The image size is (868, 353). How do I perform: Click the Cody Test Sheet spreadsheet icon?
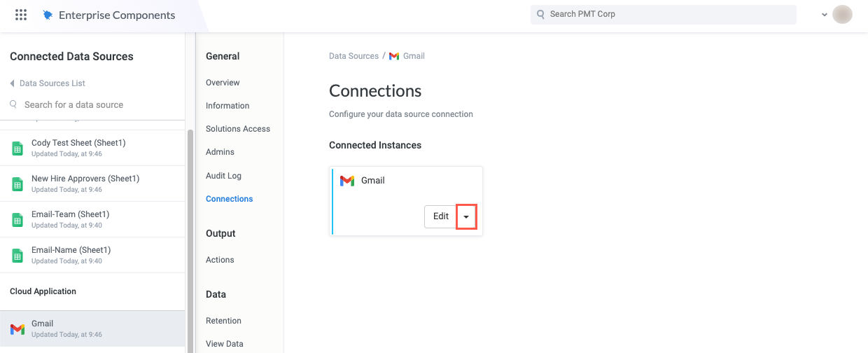[x=17, y=148]
